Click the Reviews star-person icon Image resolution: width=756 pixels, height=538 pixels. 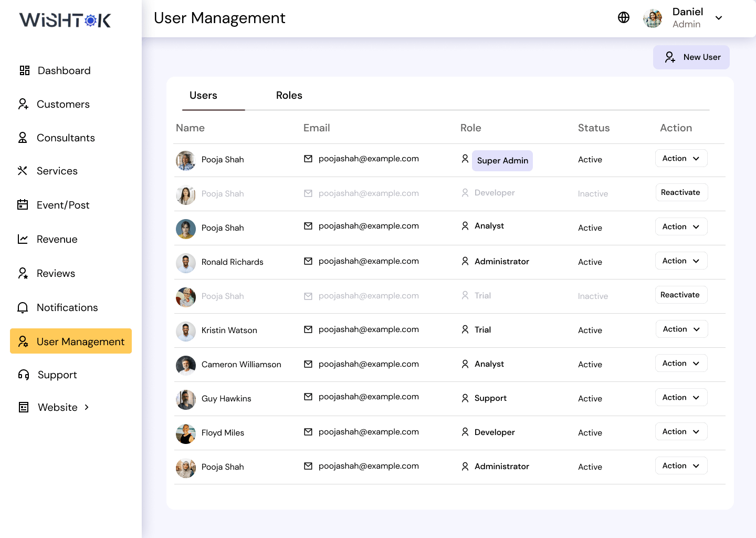[23, 273]
